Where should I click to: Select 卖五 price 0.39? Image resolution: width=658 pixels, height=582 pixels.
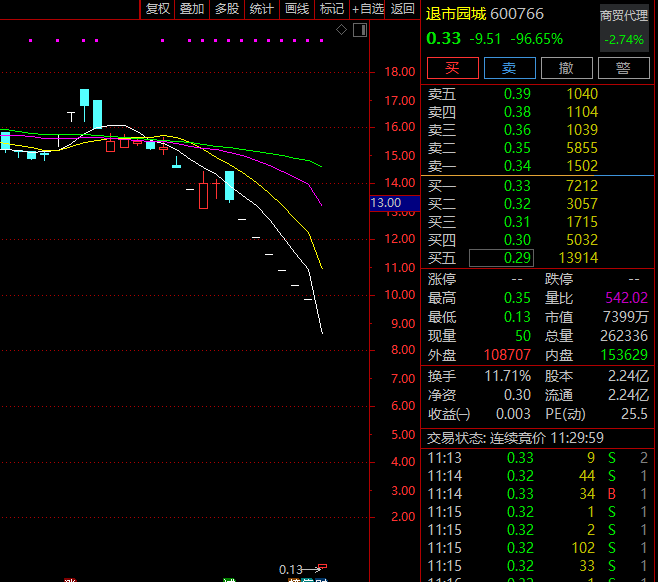pos(517,94)
